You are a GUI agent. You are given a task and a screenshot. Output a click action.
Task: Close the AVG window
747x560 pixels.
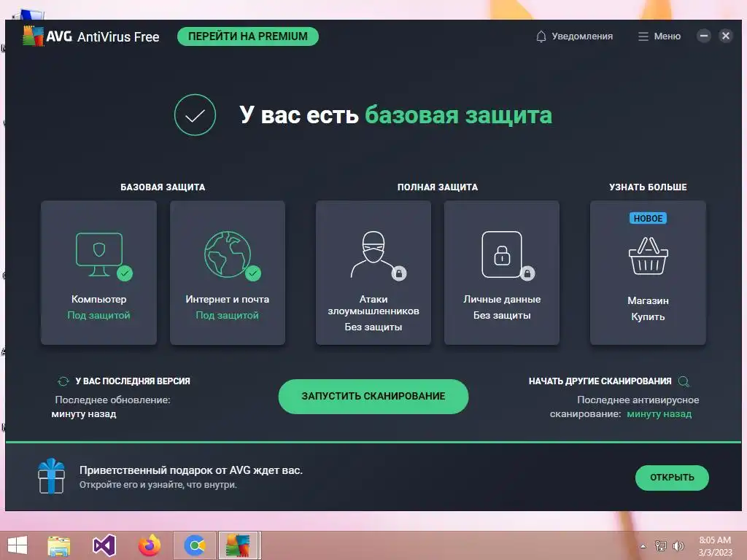pyautogui.click(x=726, y=36)
